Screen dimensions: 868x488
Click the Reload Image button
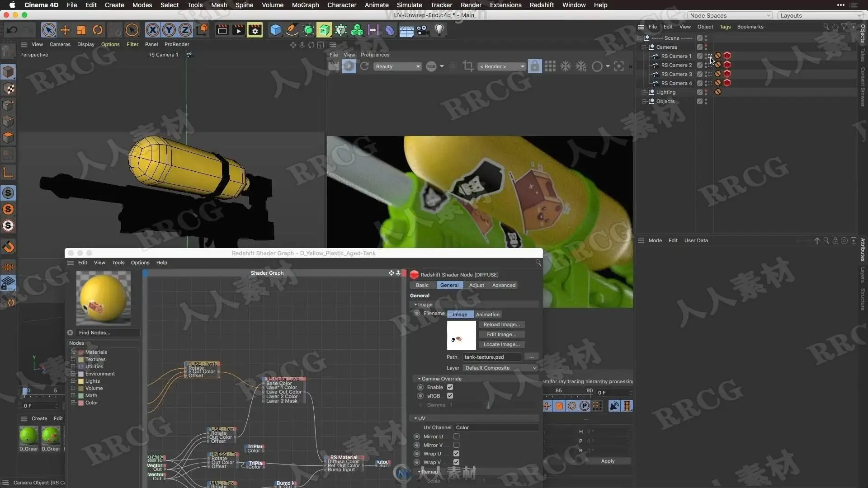[x=501, y=324]
